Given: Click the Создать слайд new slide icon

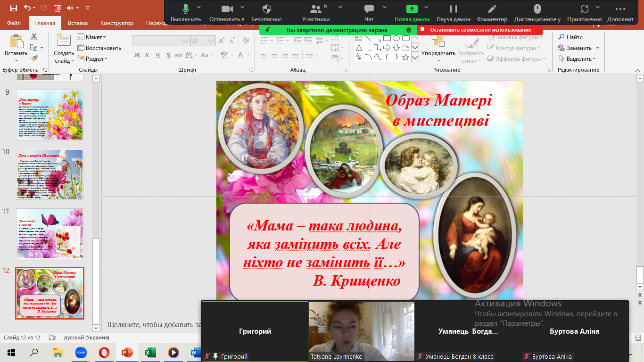Looking at the screenshot, I should coord(63,41).
